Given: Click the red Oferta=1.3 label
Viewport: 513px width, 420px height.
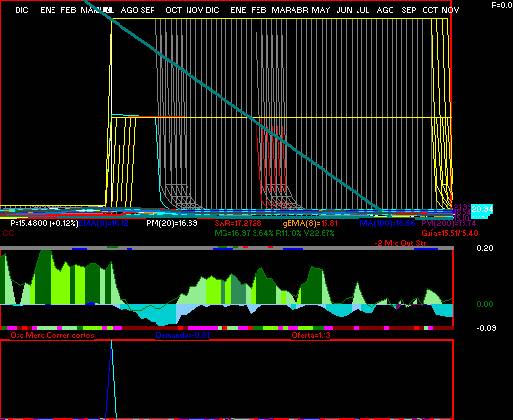Looking at the screenshot, I should click(x=311, y=335).
